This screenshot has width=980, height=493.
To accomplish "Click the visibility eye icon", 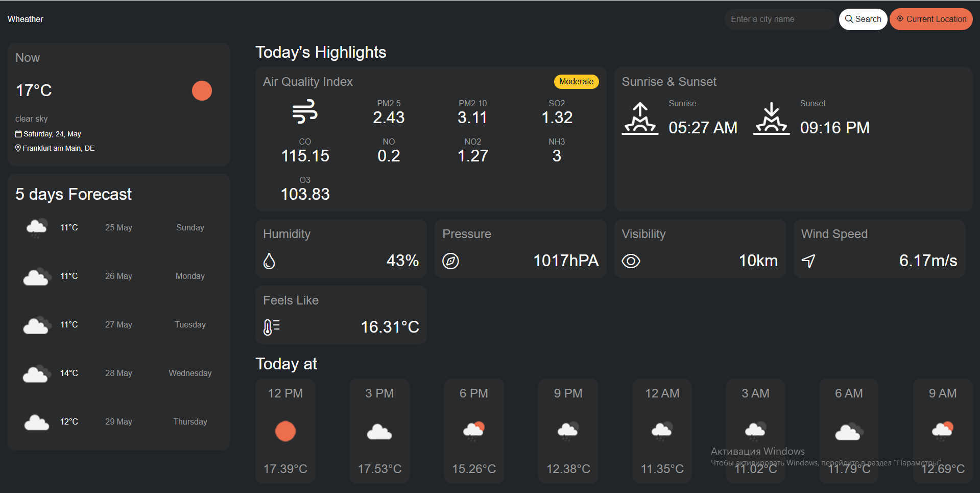I will click(631, 261).
